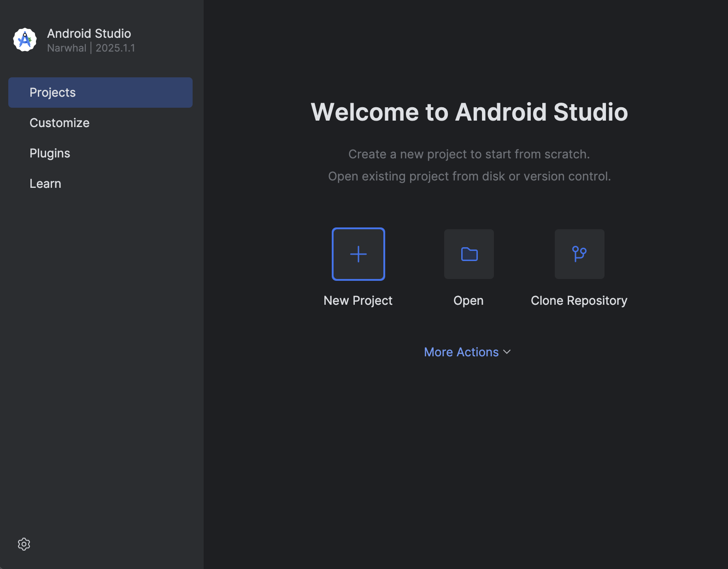The width and height of the screenshot is (728, 569).
Task: Click the Android Studio logo icon
Action: pos(25,40)
